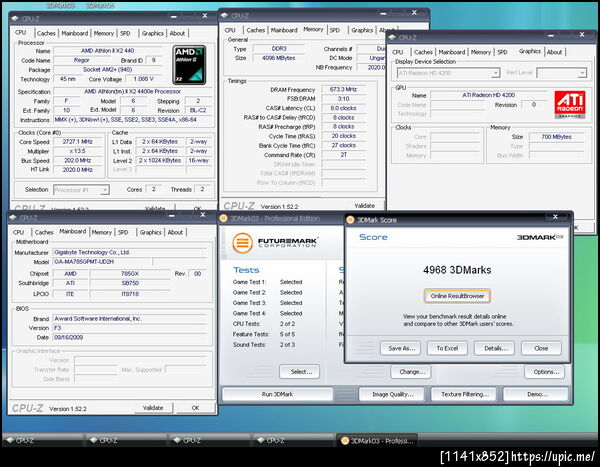Open the ATI Radeon HD 4200 device dropdown
600x467 pixels.
[x=448, y=73]
